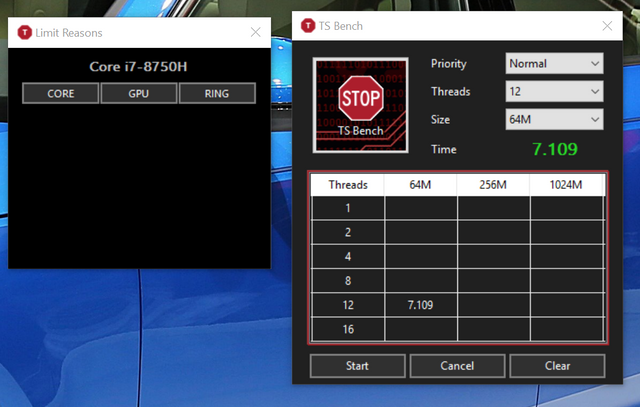Click the Core i7-8750H heading text

[x=138, y=67]
